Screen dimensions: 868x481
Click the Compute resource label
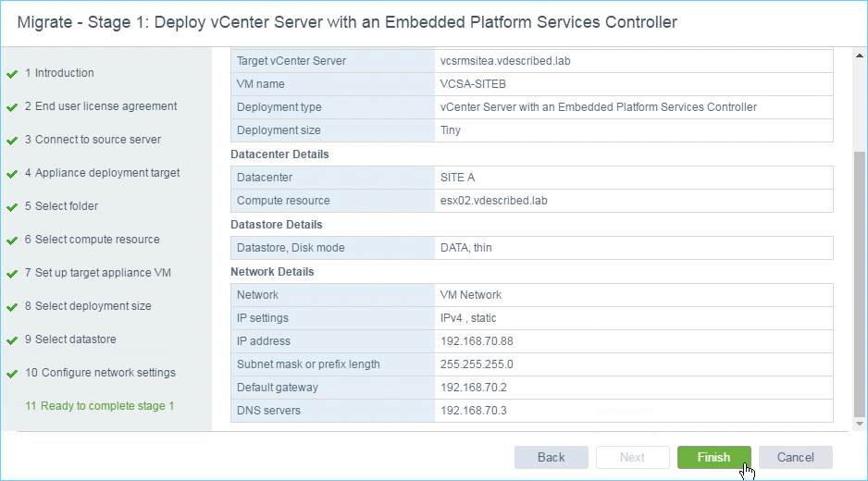click(x=283, y=201)
